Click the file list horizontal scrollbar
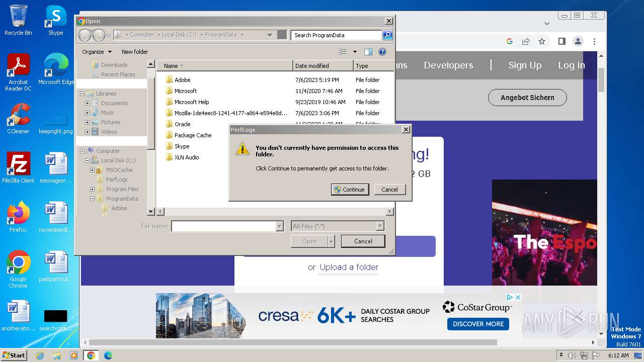This screenshot has height=362, width=644. click(275, 212)
